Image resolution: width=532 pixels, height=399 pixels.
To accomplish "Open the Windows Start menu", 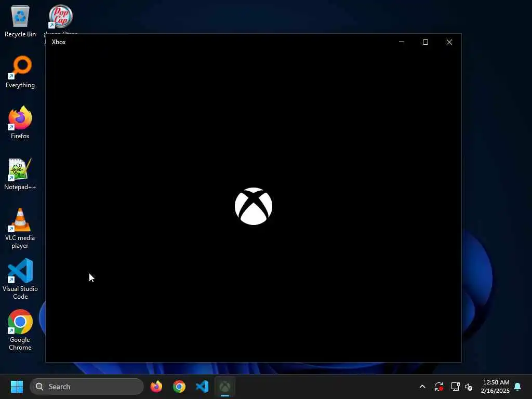I will 17,387.
